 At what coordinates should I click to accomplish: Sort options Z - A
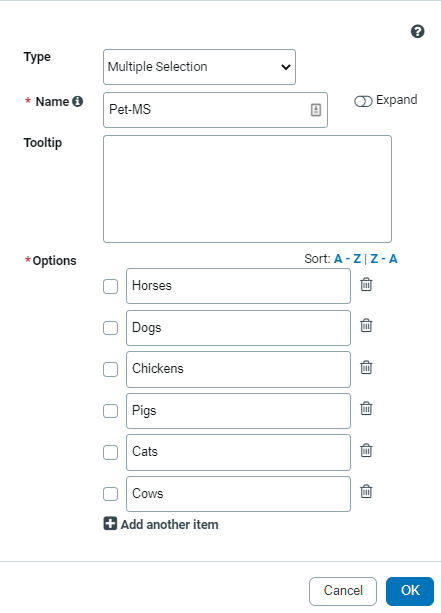point(384,259)
